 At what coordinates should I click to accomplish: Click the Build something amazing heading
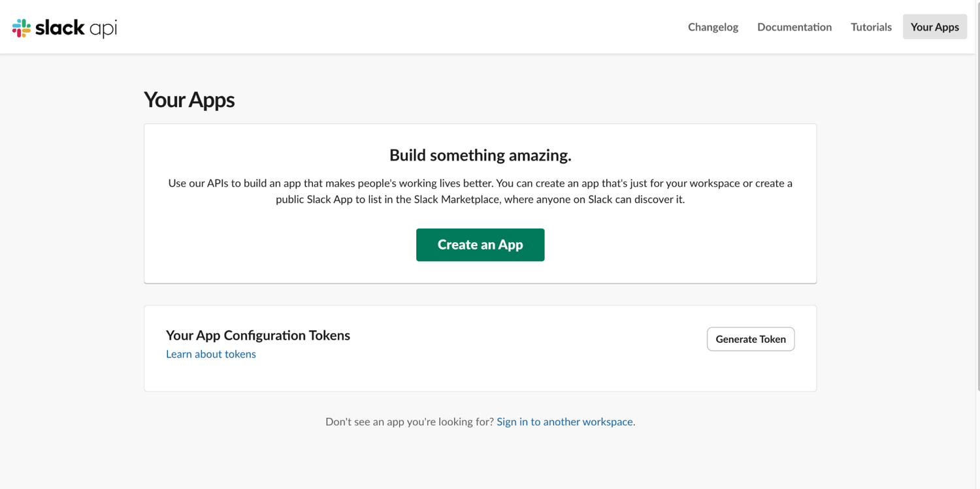[x=480, y=155]
